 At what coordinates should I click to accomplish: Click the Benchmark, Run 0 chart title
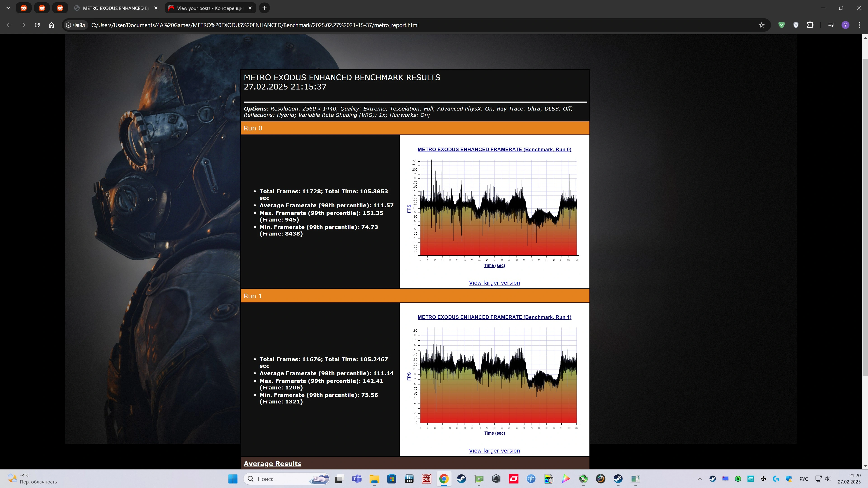(494, 150)
